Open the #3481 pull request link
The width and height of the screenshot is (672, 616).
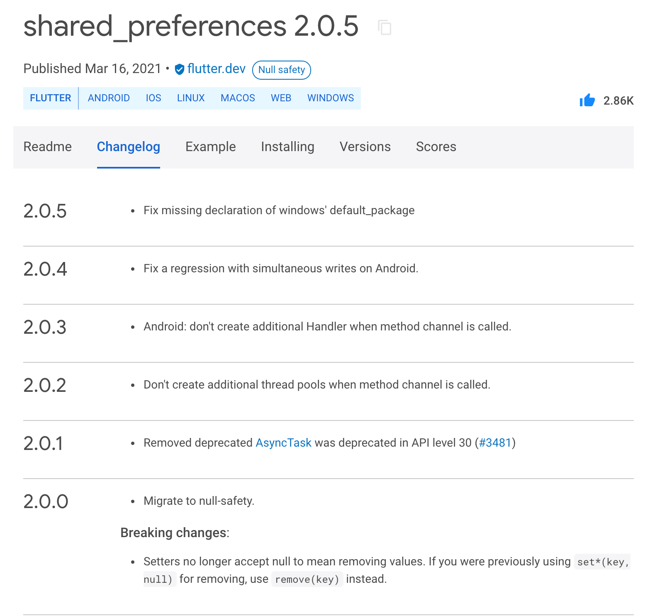(495, 443)
